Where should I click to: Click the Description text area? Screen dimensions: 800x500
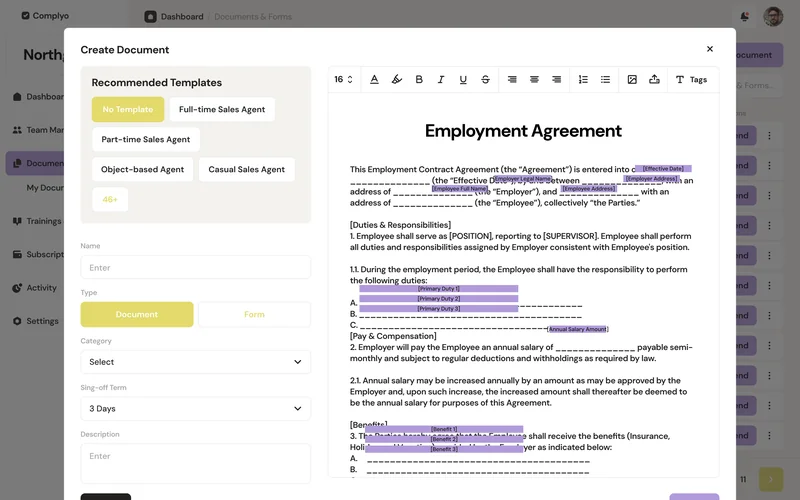[195, 463]
